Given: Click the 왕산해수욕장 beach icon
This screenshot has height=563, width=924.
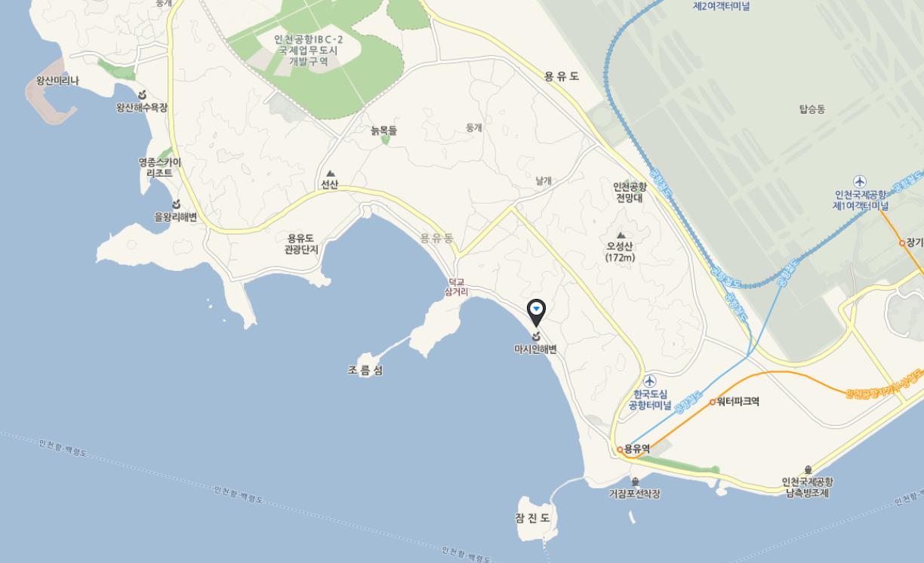Looking at the screenshot, I should 142,95.
